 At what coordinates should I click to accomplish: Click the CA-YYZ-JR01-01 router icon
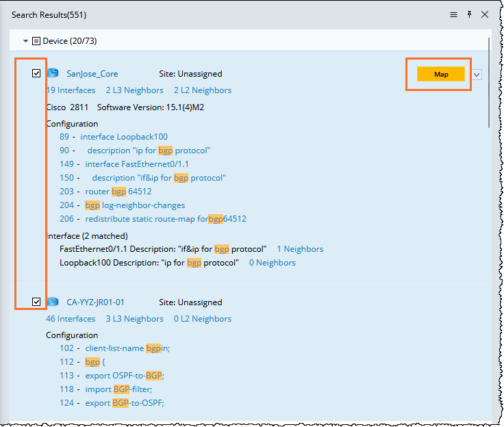tap(53, 302)
